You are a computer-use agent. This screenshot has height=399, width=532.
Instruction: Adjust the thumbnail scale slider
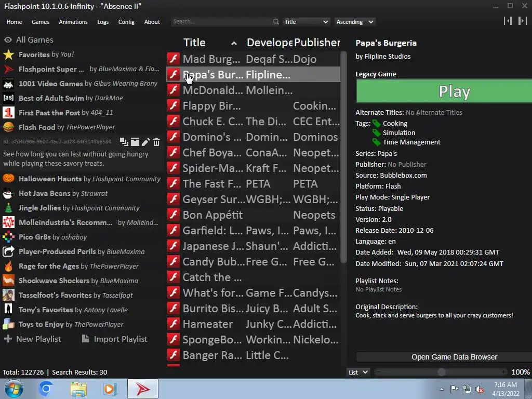point(441,372)
